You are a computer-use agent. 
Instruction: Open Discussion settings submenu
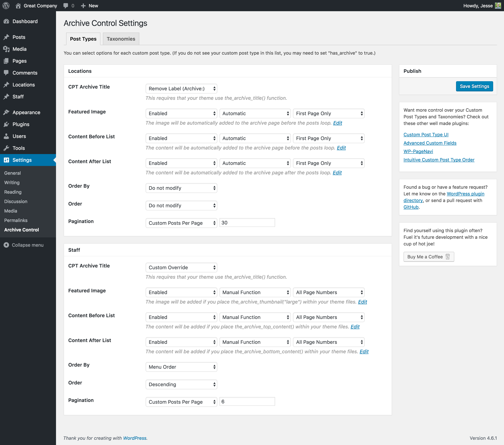tap(16, 201)
